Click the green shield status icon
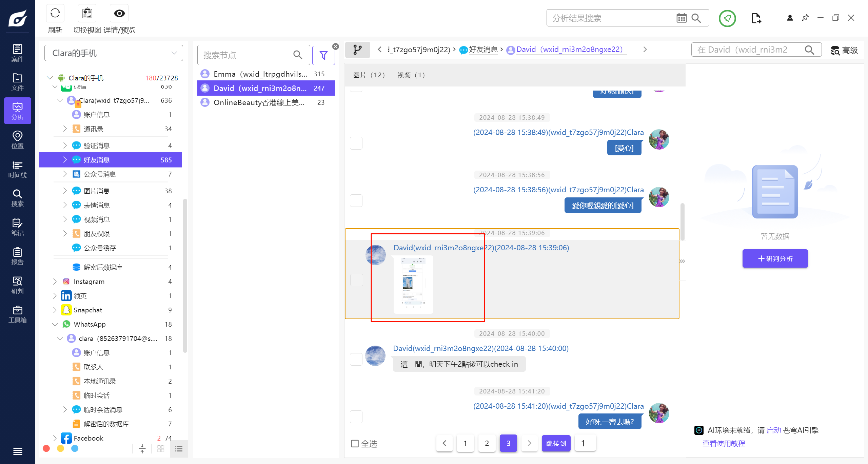This screenshot has width=868, height=464. pyautogui.click(x=727, y=18)
